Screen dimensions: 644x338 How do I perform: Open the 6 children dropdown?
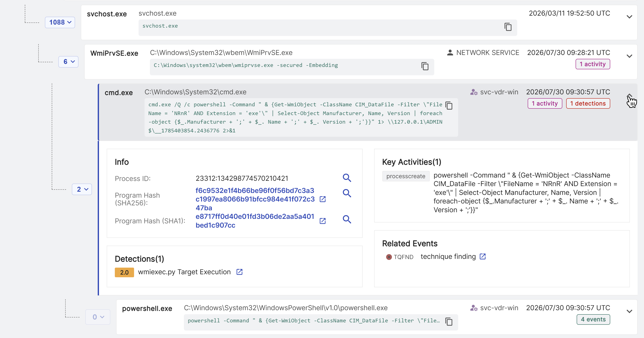click(68, 62)
